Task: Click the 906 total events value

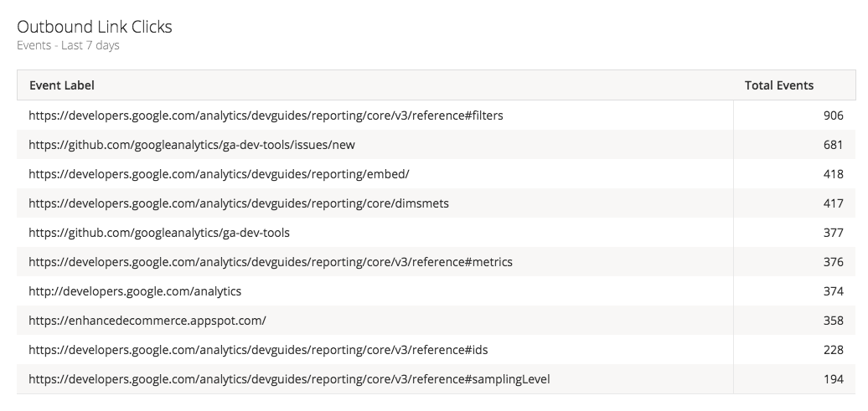Action: pyautogui.click(x=833, y=116)
